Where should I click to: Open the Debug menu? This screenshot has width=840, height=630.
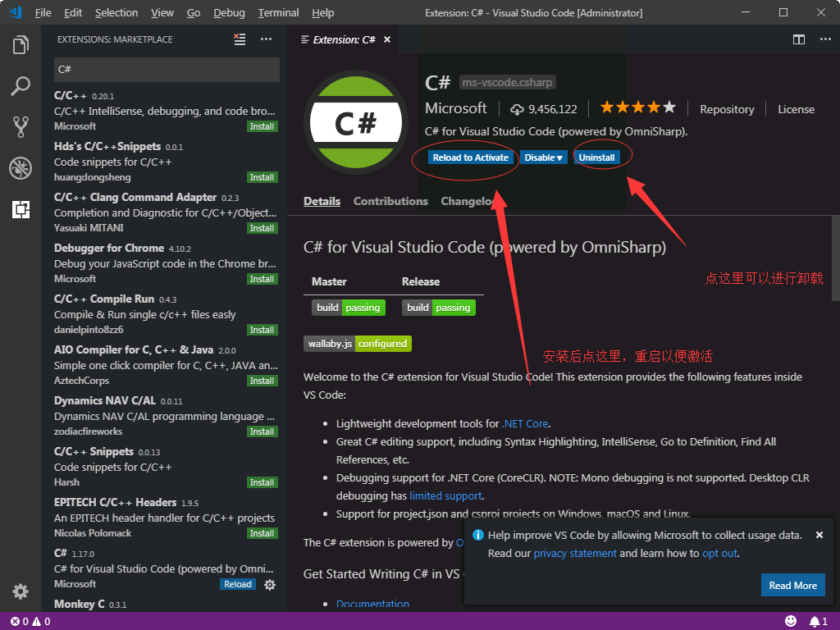point(230,12)
